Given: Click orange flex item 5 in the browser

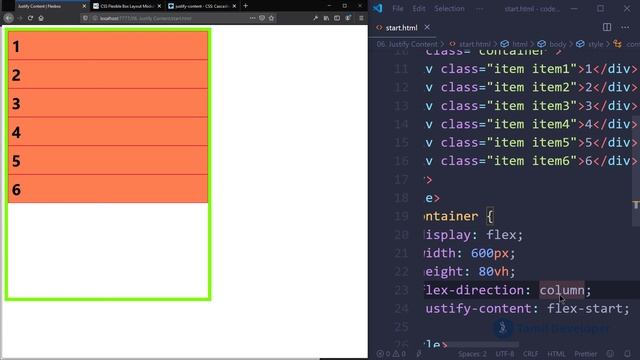Looking at the screenshot, I should (108, 160).
